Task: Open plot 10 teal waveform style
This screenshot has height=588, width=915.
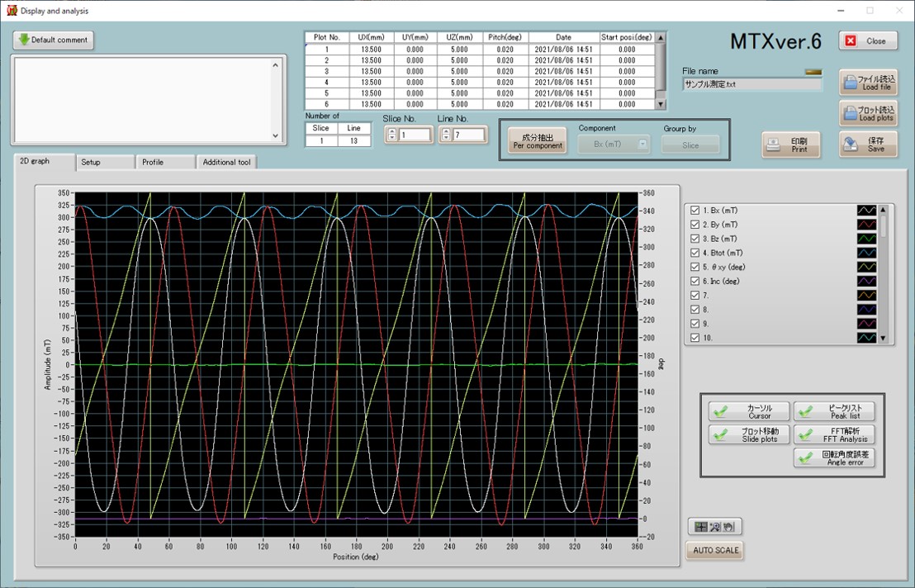Action: (x=866, y=338)
